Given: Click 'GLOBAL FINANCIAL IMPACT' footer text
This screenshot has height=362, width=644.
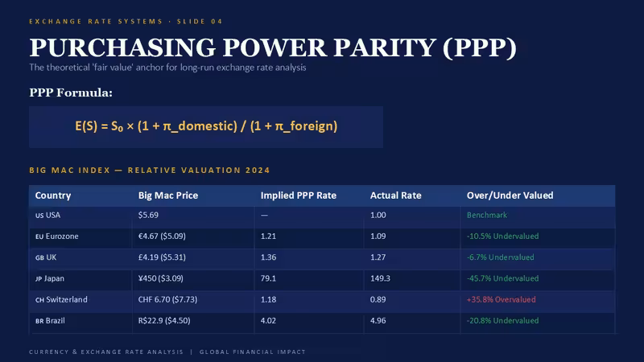Looking at the screenshot, I should click(x=253, y=352).
